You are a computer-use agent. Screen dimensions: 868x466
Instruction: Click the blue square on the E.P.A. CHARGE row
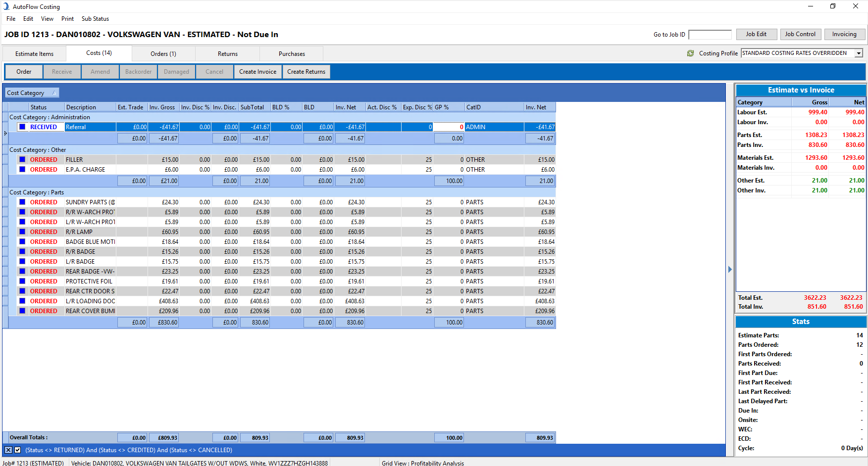[x=22, y=170]
